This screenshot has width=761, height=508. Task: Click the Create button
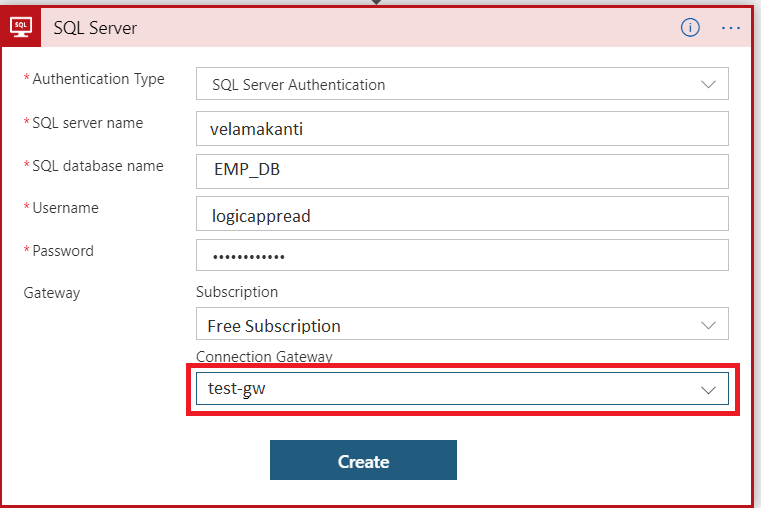point(363,460)
